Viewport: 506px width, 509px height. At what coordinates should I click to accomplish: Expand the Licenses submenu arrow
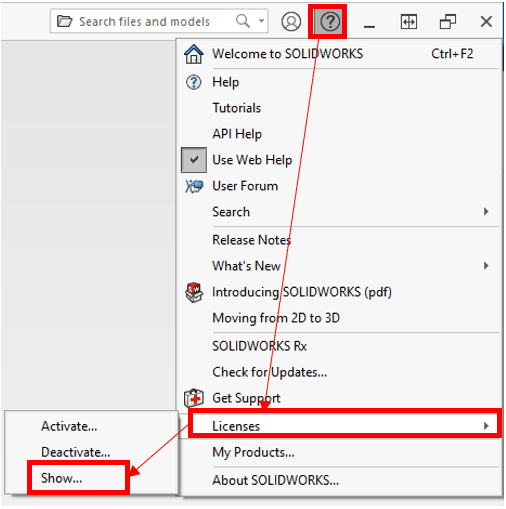(x=486, y=426)
